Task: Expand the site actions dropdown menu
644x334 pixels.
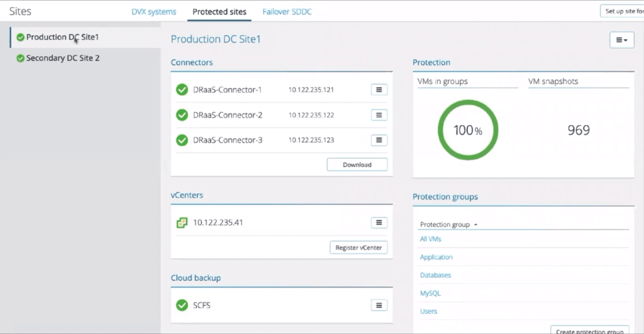Action: click(622, 40)
